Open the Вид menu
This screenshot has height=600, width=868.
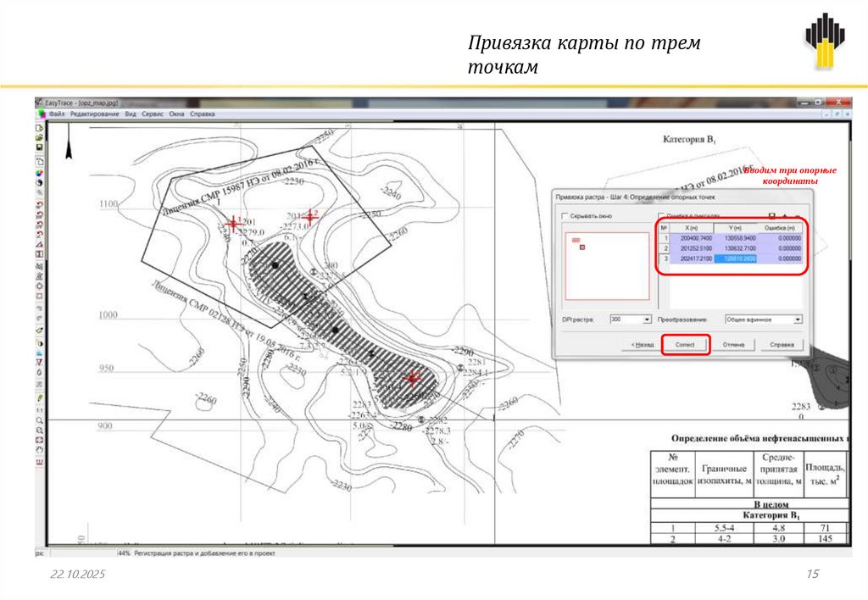coord(130,114)
